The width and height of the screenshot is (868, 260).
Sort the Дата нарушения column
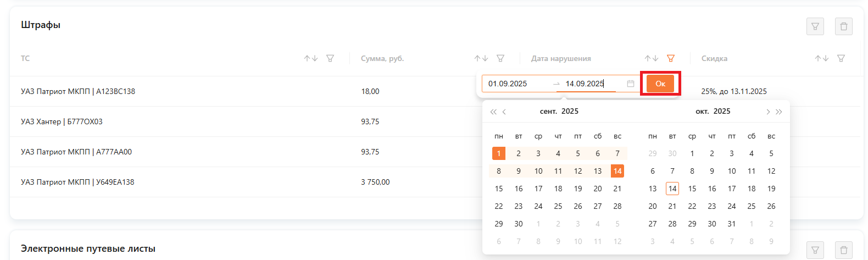click(651, 58)
